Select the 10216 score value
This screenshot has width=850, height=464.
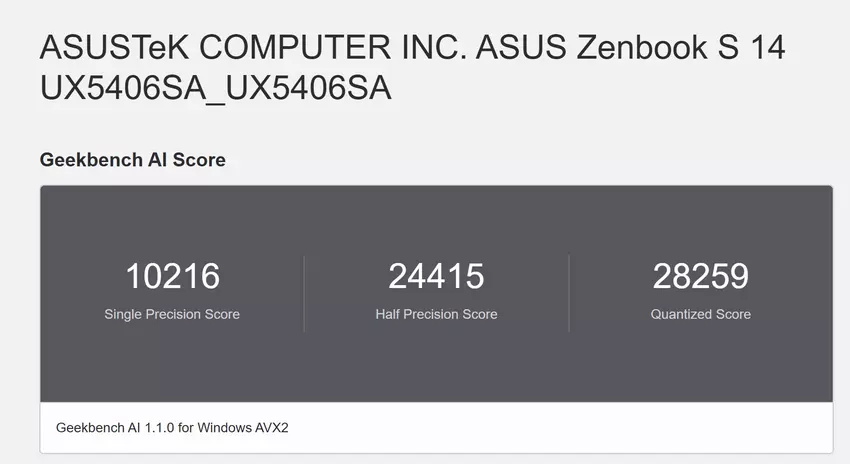pos(172,276)
